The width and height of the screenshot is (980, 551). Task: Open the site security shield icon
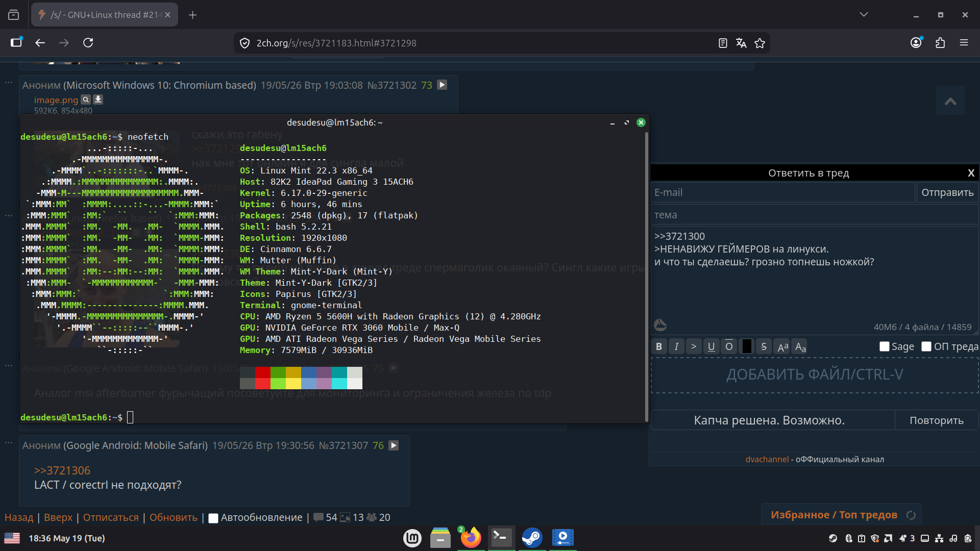tap(245, 43)
